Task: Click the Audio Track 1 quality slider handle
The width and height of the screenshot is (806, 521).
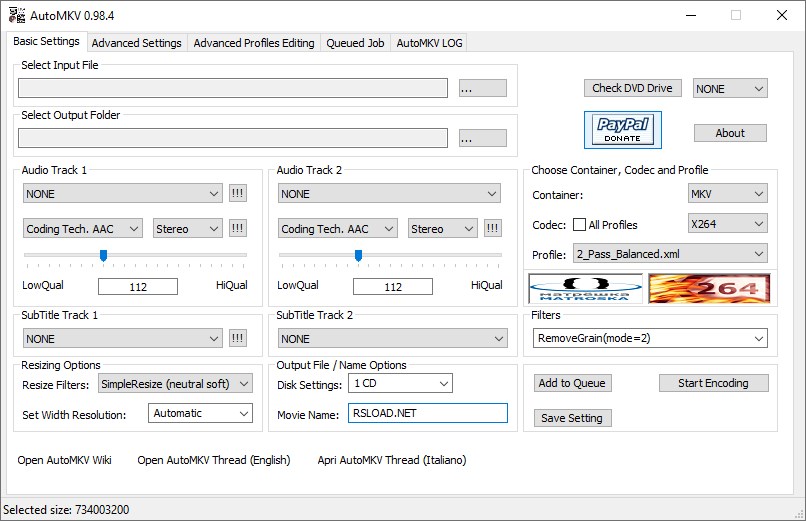Action: [x=103, y=255]
